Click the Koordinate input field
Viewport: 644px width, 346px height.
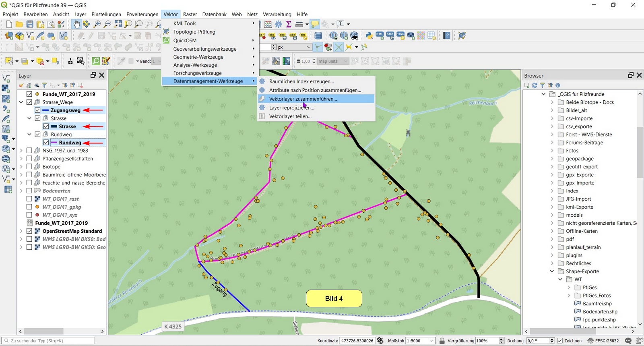357,341
